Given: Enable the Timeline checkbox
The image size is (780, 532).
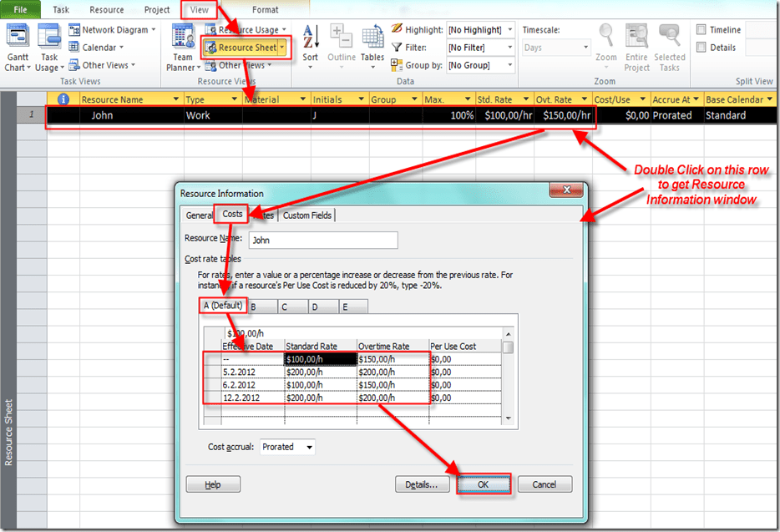Looking at the screenshot, I should point(701,30).
